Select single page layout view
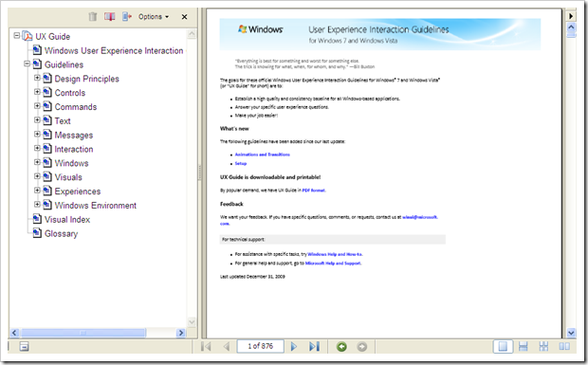 [x=503, y=346]
